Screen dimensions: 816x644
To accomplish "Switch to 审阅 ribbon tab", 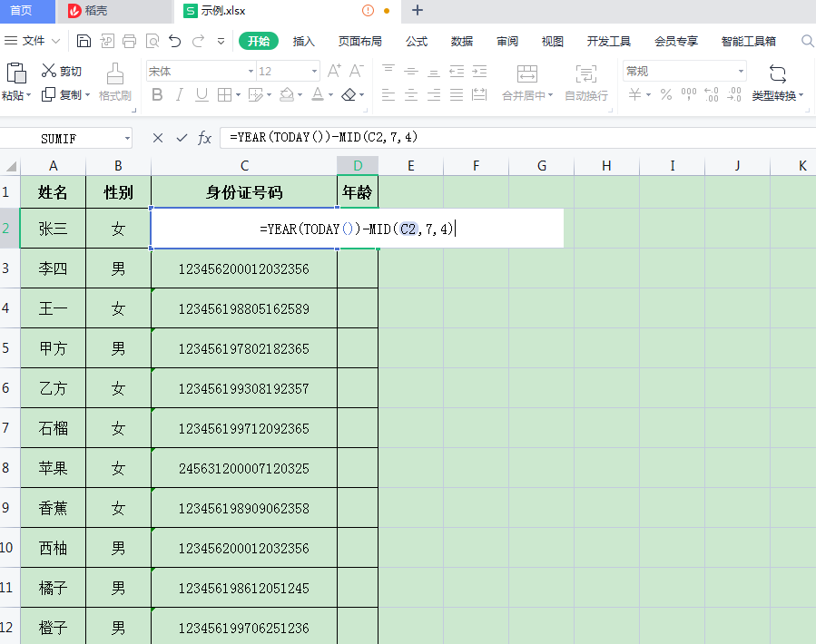I will pos(506,41).
